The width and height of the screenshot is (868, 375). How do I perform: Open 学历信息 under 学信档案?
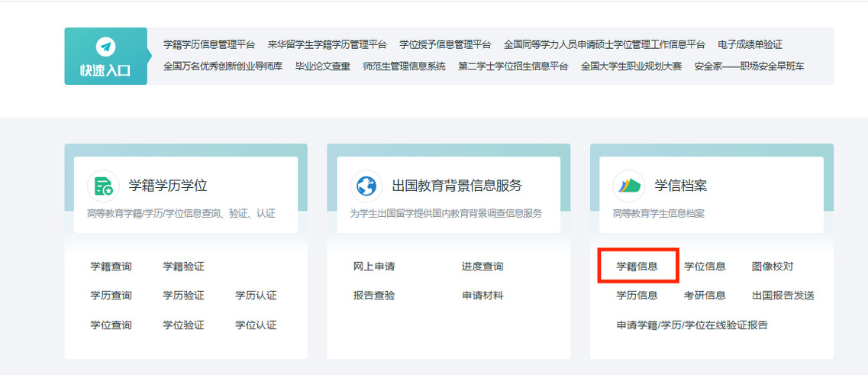(637, 296)
